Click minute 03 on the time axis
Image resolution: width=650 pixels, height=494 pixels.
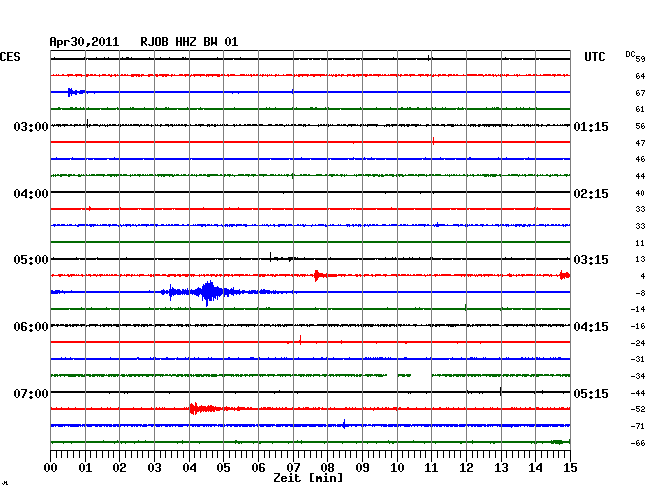(x=154, y=467)
